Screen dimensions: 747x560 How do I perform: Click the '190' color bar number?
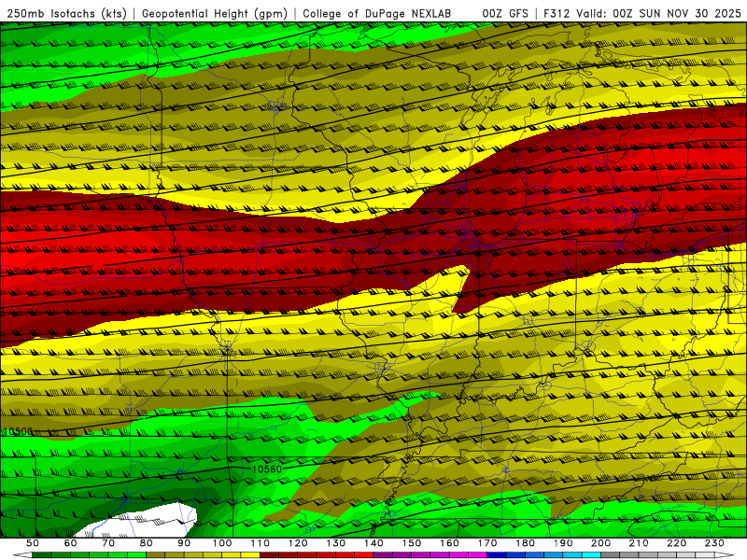[x=563, y=543]
